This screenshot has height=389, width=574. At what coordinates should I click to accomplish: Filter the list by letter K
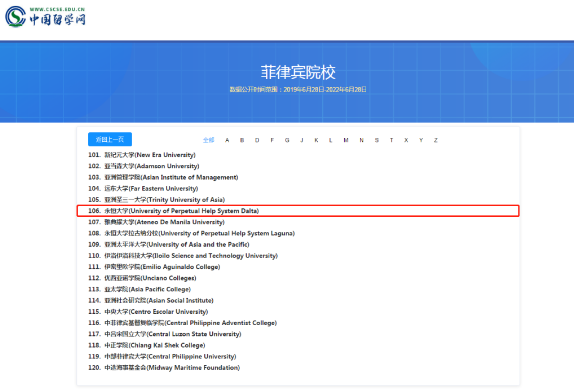[316, 140]
